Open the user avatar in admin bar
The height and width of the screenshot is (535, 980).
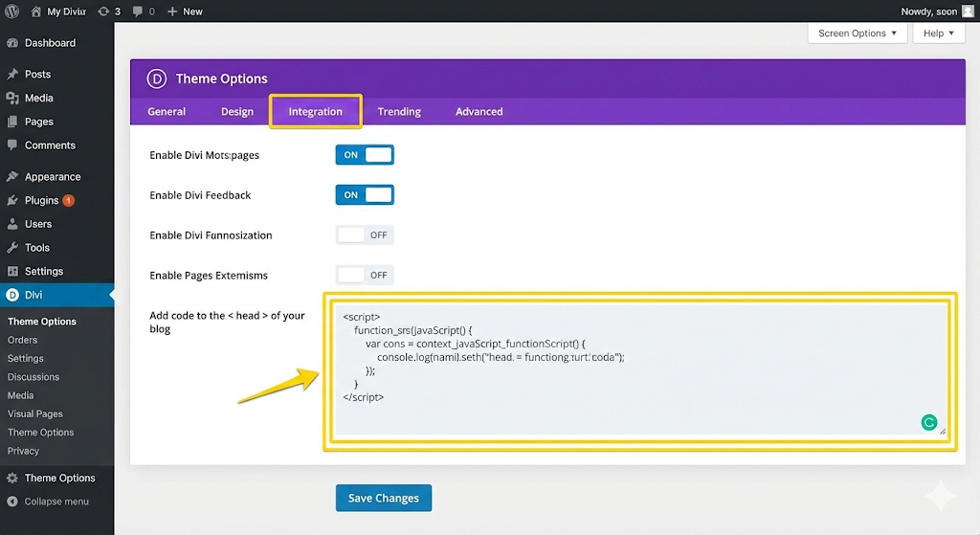click(968, 11)
